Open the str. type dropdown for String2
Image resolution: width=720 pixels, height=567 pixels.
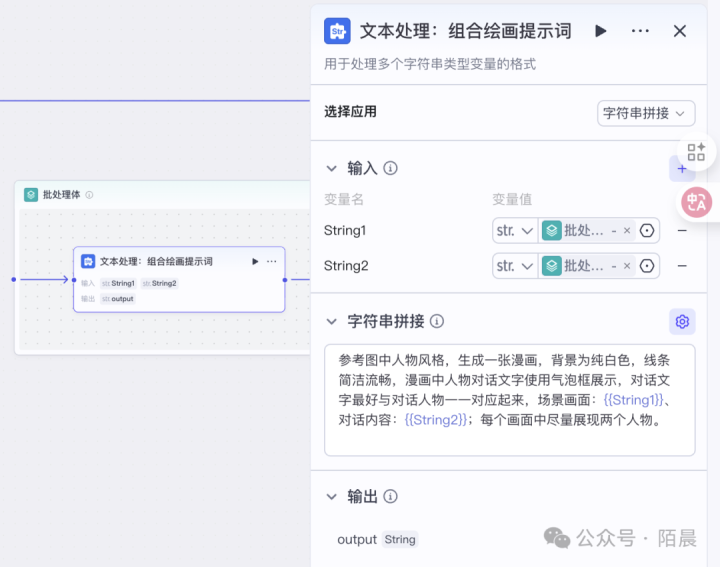coord(515,266)
